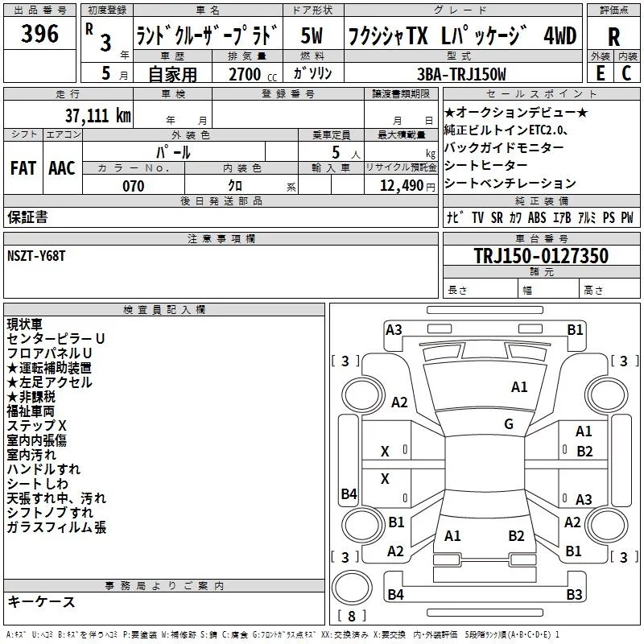Click ★オークションデビュー★ sales point
Viewport: 644px width, 644px height.
pyautogui.click(x=516, y=112)
